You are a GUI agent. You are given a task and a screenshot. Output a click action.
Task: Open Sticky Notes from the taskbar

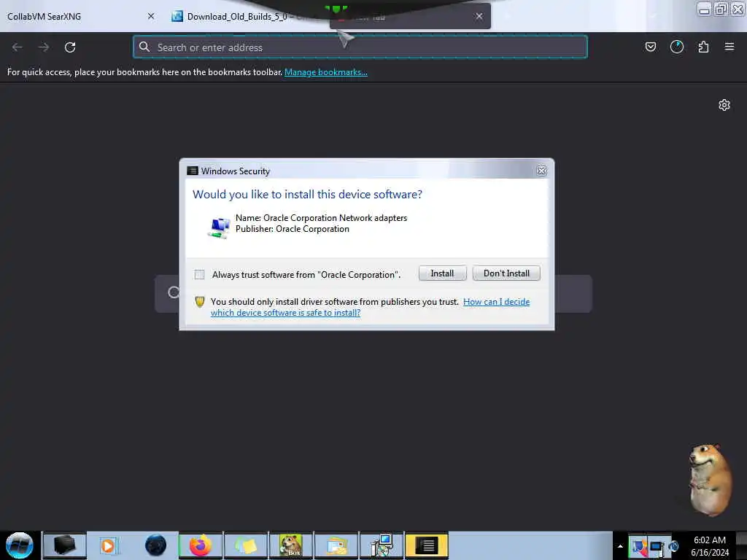coord(246,545)
